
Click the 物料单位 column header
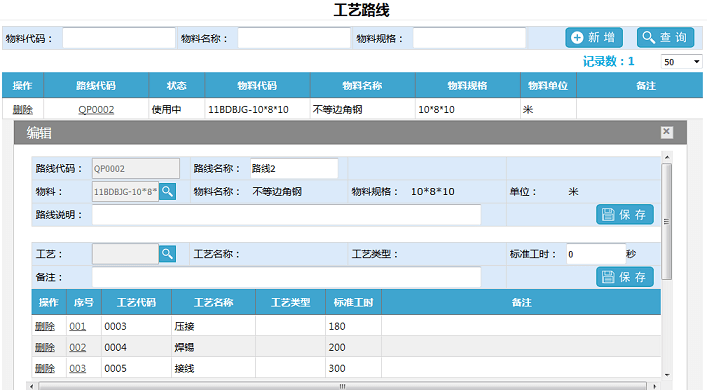548,86
